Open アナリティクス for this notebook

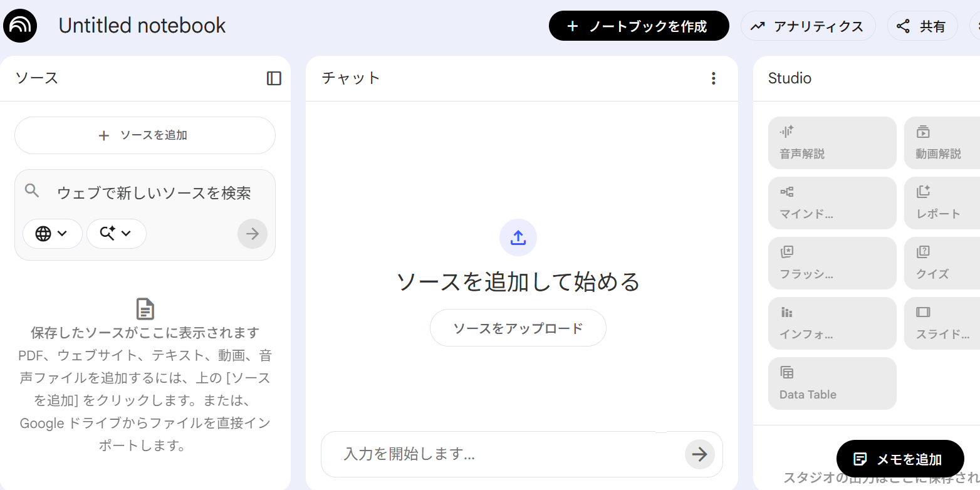[808, 26]
